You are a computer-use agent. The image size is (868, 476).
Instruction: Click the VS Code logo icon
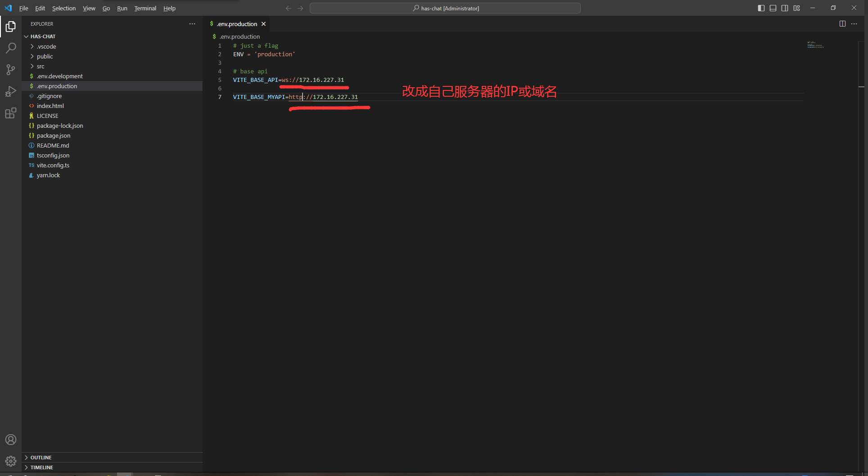(x=8, y=8)
